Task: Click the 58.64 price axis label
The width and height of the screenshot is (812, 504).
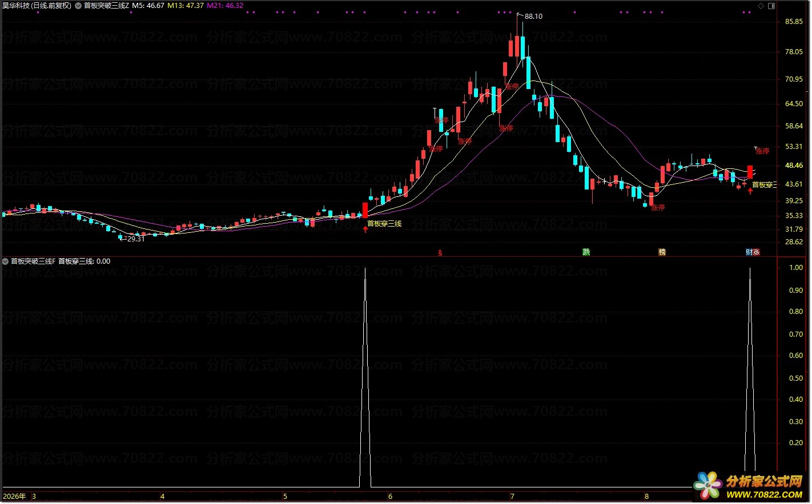Action: 794,126
